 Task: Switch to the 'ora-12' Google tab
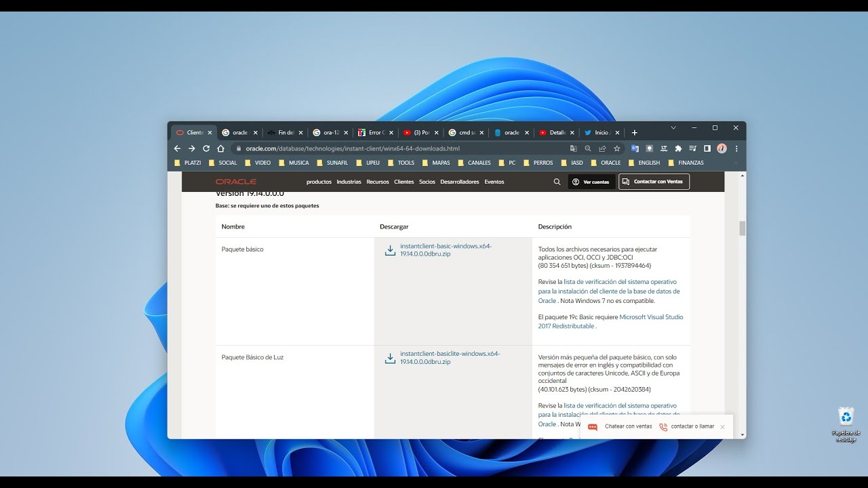[x=331, y=133]
